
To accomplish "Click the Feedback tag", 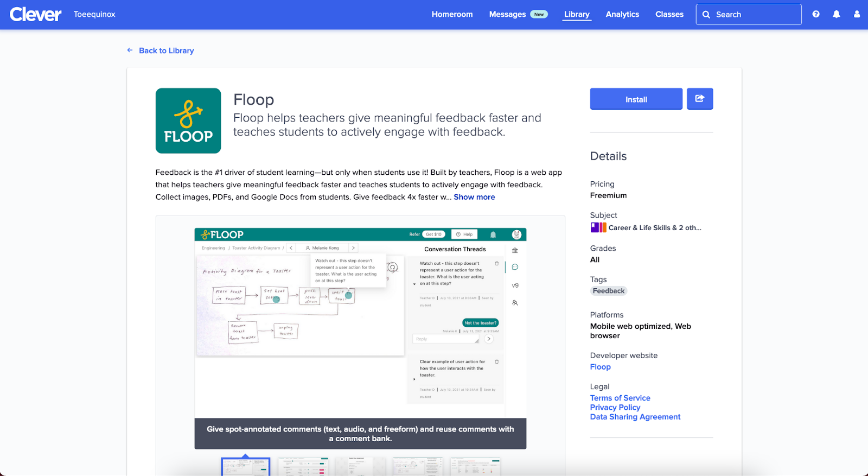I will 609,291.
